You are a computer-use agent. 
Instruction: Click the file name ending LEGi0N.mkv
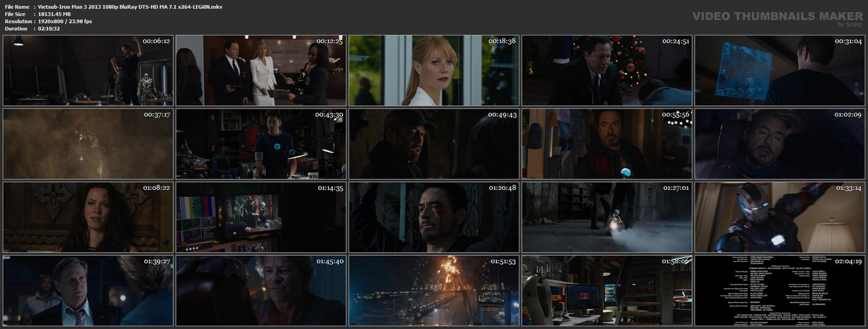click(130, 6)
